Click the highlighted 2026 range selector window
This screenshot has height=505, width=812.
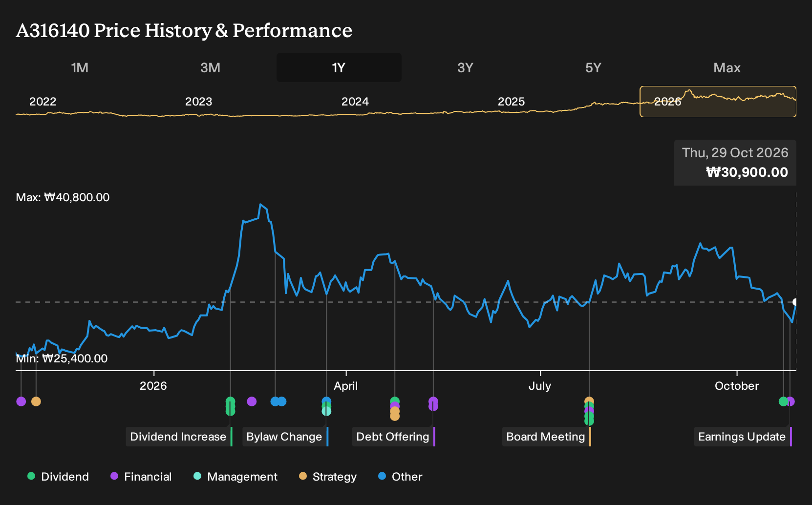(718, 102)
